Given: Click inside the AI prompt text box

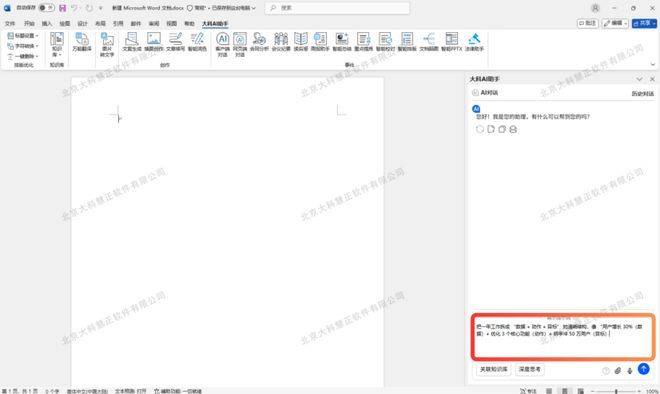Looking at the screenshot, I should click(563, 338).
